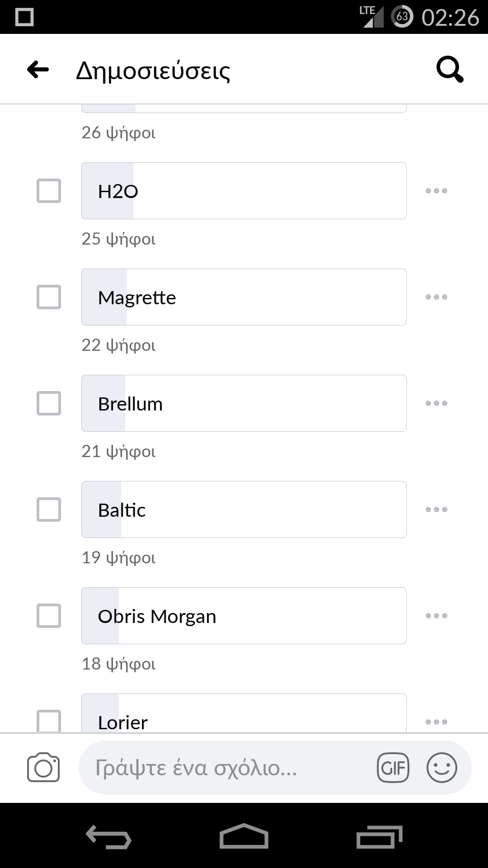Image resolution: width=488 pixels, height=868 pixels.
Task: Tick the Magrette checkbox
Action: pyautogui.click(x=49, y=297)
